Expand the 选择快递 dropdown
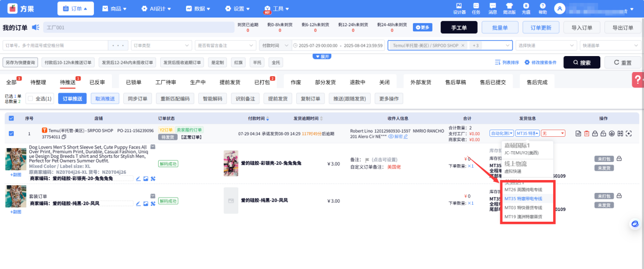 [x=546, y=45]
